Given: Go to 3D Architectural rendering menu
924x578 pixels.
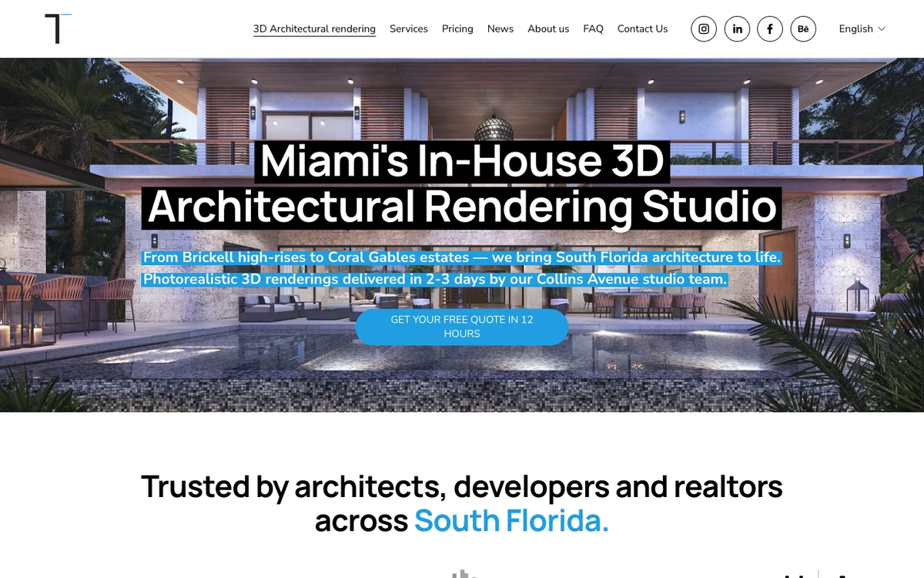Looking at the screenshot, I should pos(314,29).
